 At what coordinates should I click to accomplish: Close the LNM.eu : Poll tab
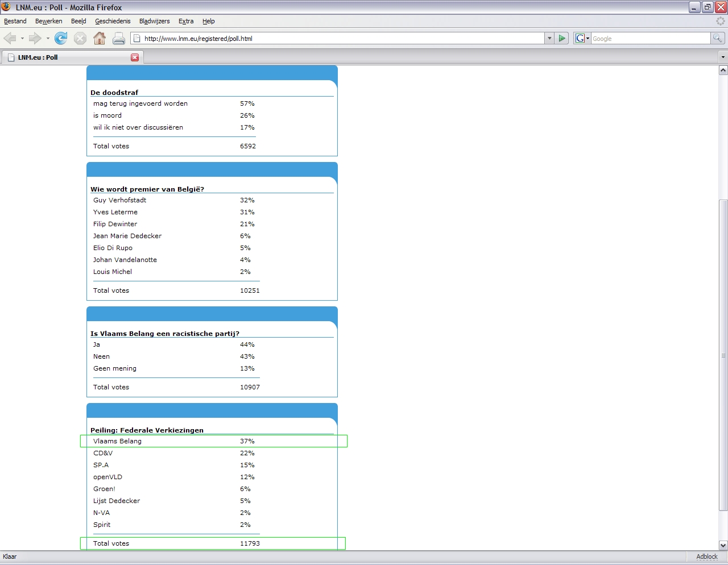pyautogui.click(x=135, y=57)
